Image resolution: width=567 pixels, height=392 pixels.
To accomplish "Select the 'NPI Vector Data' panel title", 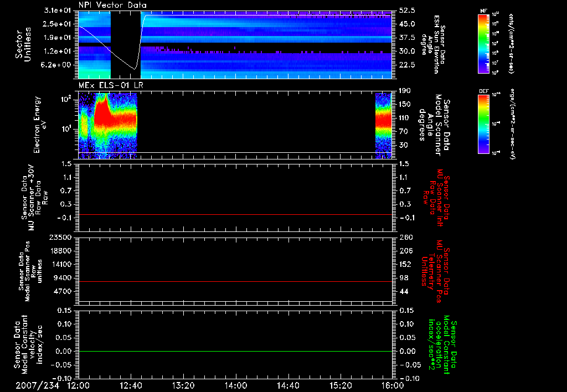I will point(113,5).
